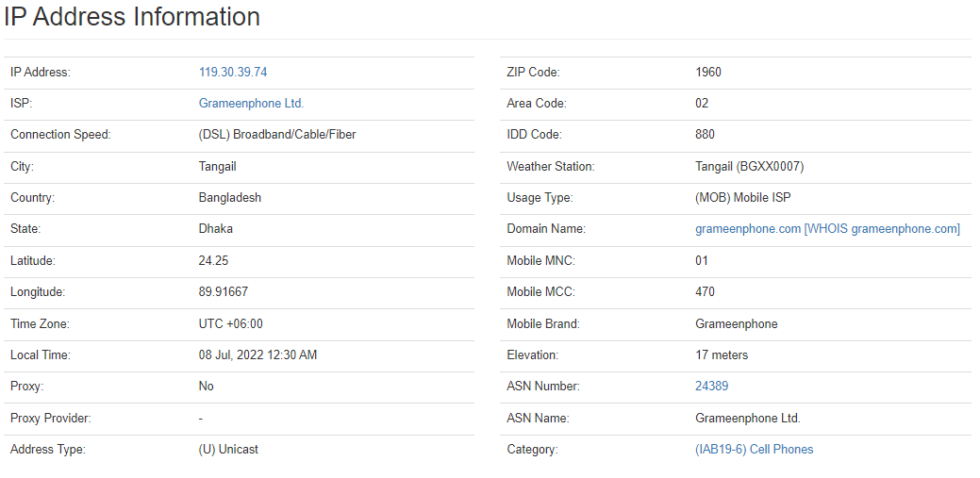Click the IDD Code: label
Screen dimensions: 980x478
(x=535, y=135)
